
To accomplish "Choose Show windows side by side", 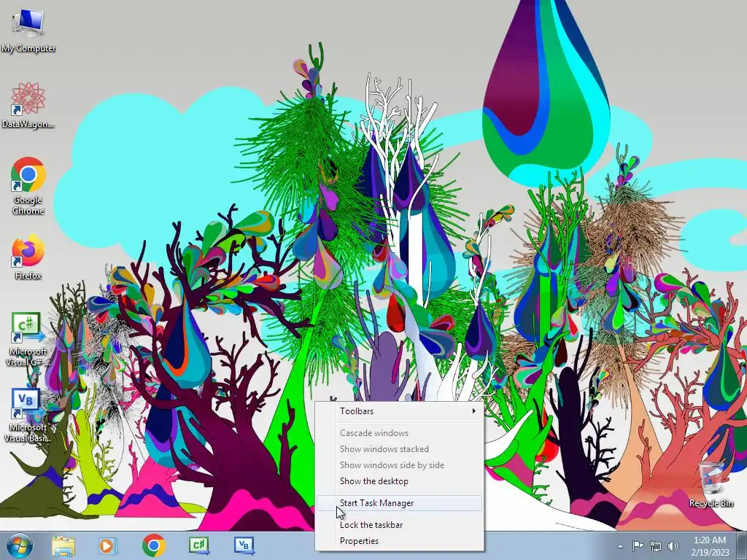I will pos(399,465).
